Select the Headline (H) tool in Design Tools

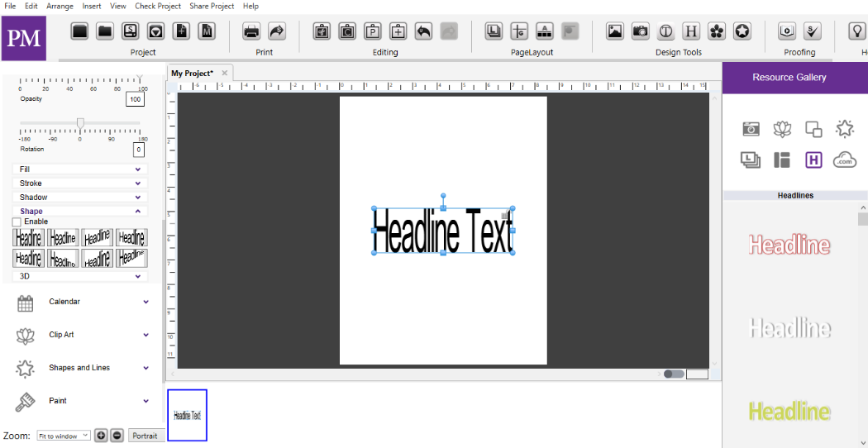click(691, 31)
